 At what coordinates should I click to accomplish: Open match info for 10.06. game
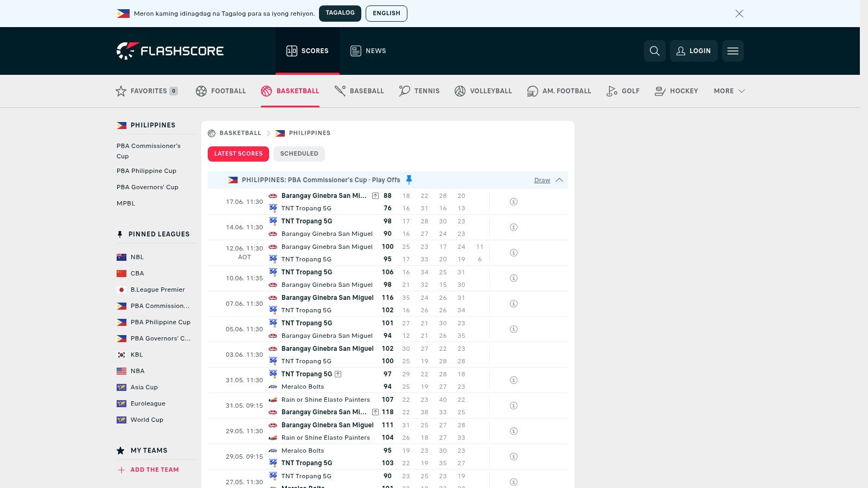(x=514, y=278)
